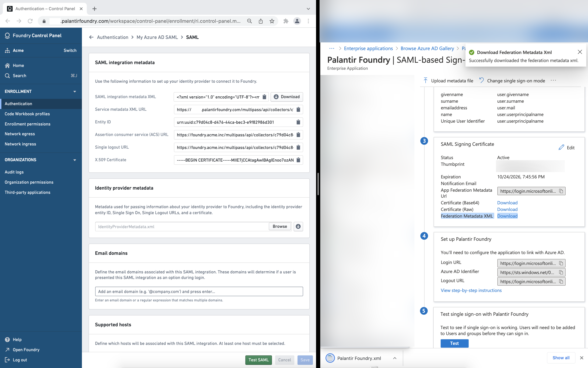Copy App Federation Metadata Url in Azure
The image size is (588, 368).
click(x=561, y=191)
